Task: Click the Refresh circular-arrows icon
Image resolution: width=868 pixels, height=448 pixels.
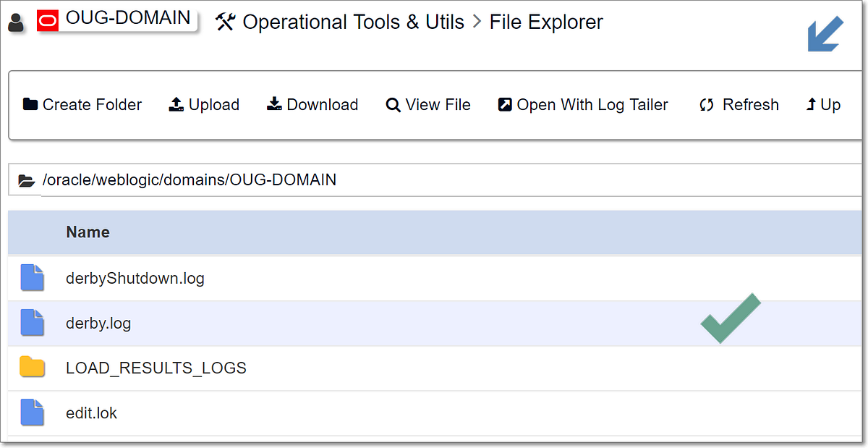Action: [x=707, y=104]
